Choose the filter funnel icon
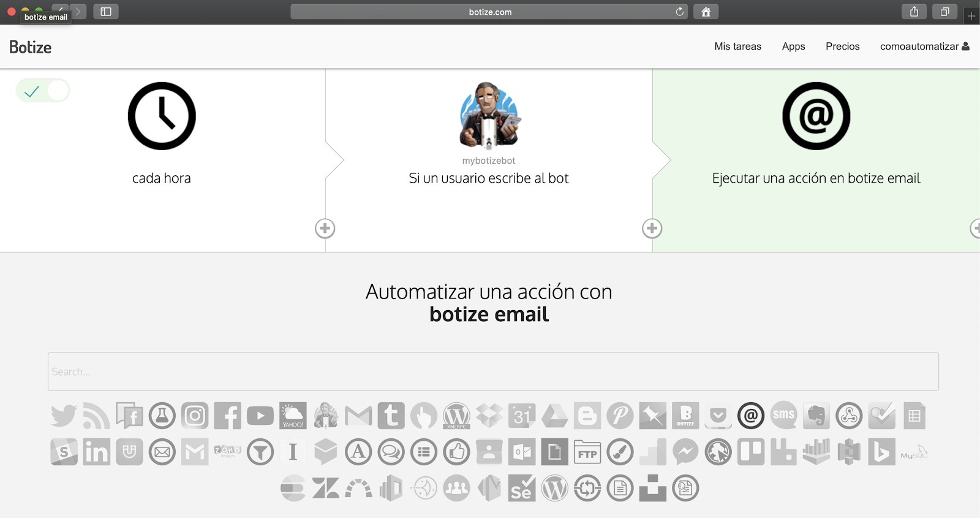980x518 pixels. [260, 452]
